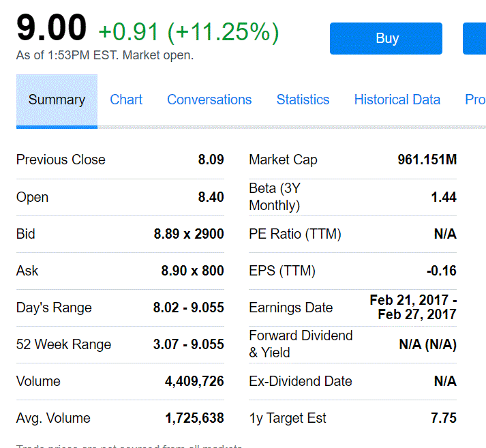486x448 pixels.
Task: Go to the Statistics tab
Action: pyautogui.click(x=303, y=100)
